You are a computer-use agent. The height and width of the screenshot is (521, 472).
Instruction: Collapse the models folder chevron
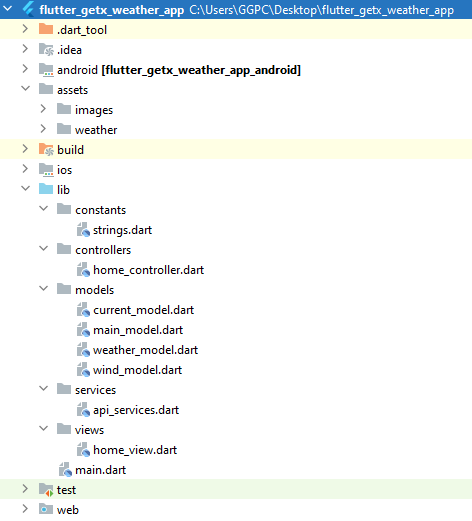44,289
